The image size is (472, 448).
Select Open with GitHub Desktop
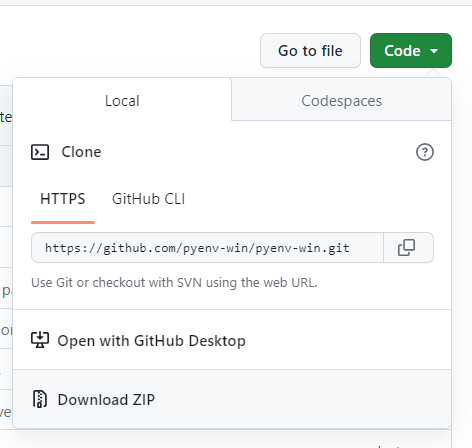tap(232, 340)
